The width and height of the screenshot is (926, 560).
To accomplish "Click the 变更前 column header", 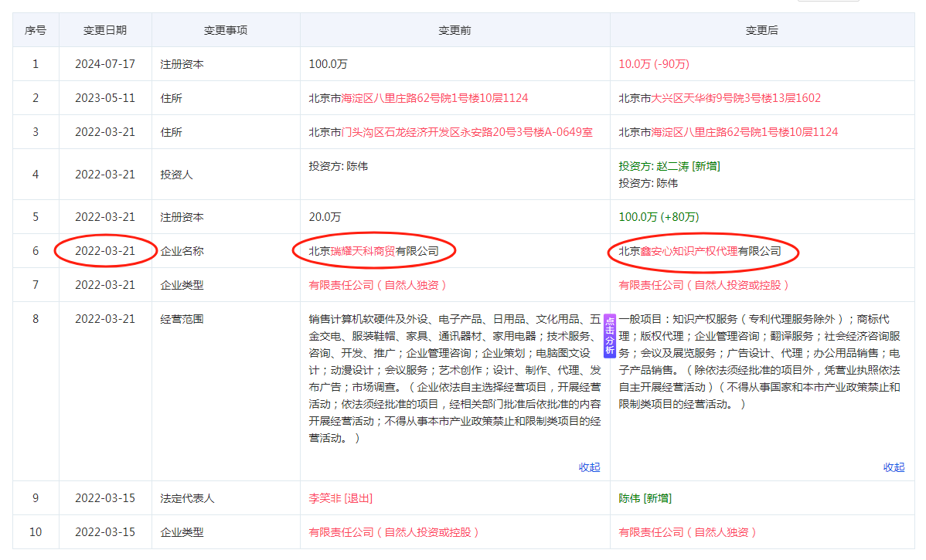I will point(454,30).
